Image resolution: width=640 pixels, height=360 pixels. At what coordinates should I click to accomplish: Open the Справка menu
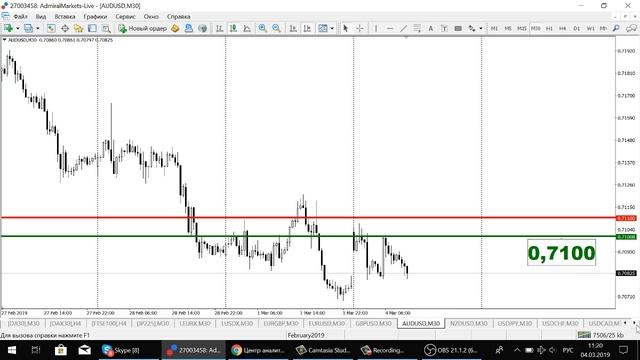pyautogui.click(x=178, y=17)
